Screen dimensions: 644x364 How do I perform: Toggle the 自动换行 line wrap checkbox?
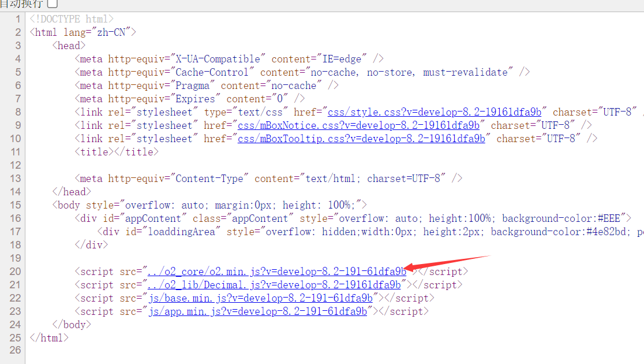tap(52, 3)
